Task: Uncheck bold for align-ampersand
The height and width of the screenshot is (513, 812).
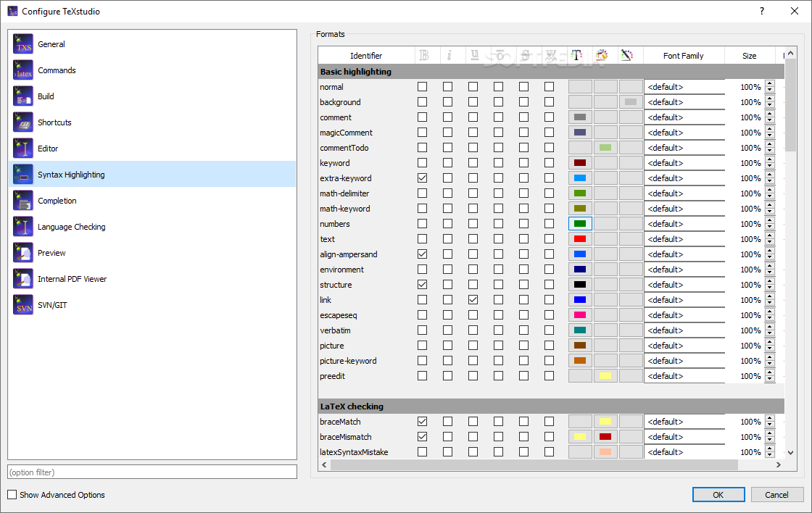Action: coord(423,254)
